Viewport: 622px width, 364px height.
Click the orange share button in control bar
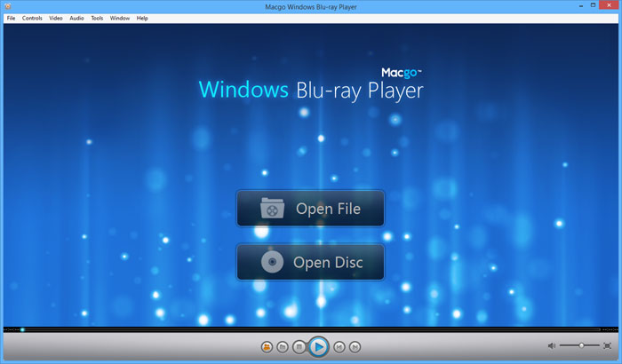pos(267,347)
